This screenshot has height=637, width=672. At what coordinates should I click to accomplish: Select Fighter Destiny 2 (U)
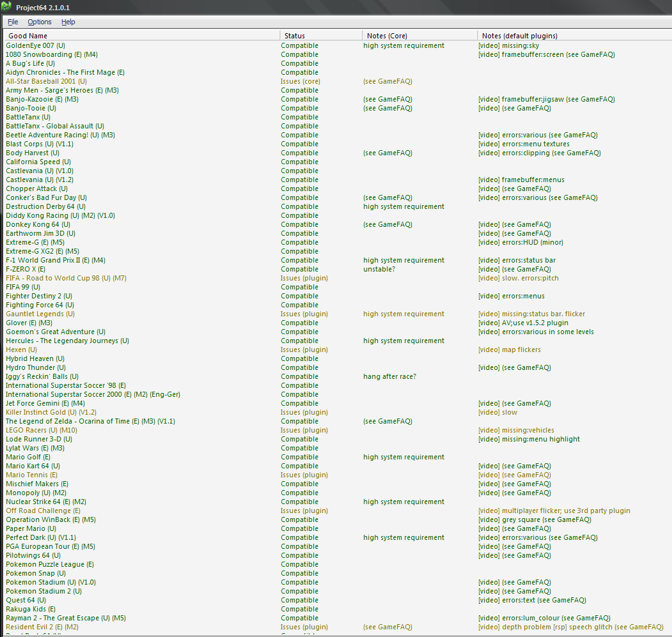(39, 296)
